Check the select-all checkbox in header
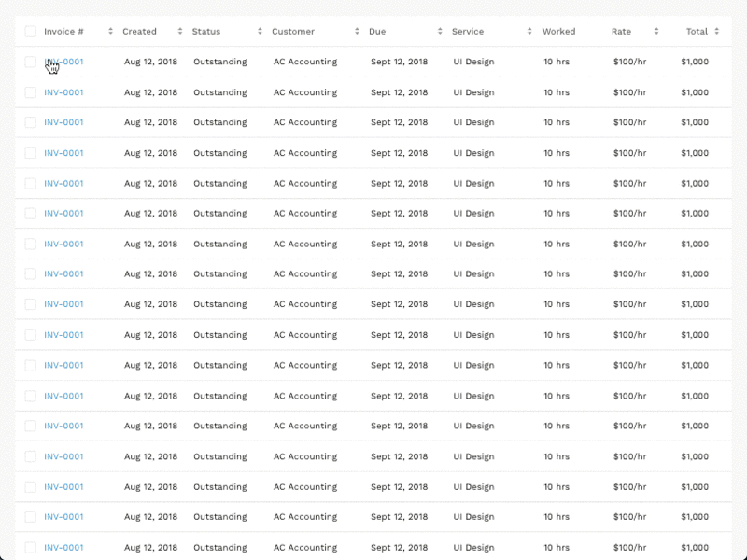The image size is (747, 560). [x=31, y=32]
